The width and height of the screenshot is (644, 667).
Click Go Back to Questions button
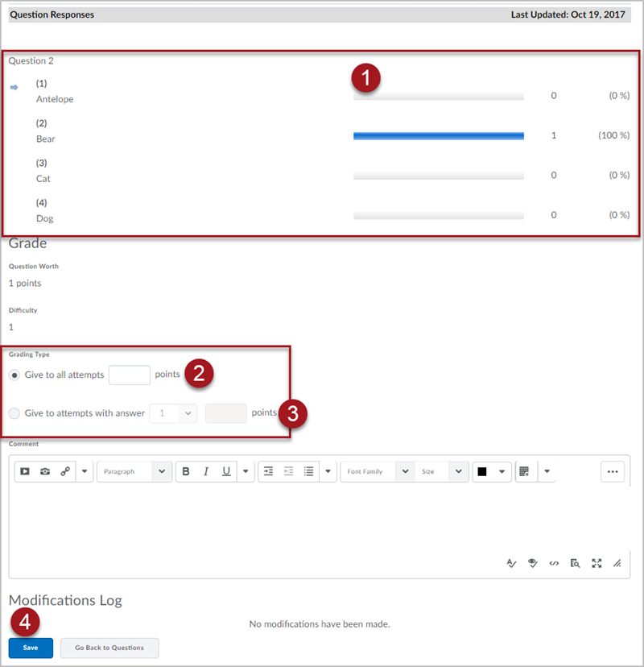coord(109,648)
